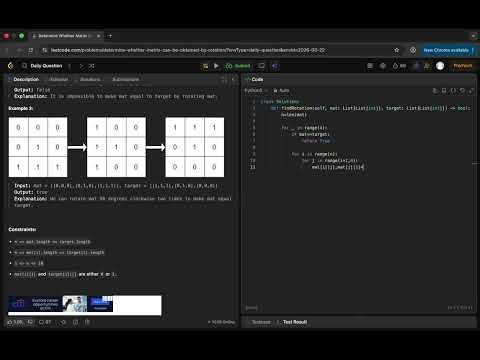Click the share icon below description
Viewport: 480px width, 360px height.
click(x=76, y=322)
